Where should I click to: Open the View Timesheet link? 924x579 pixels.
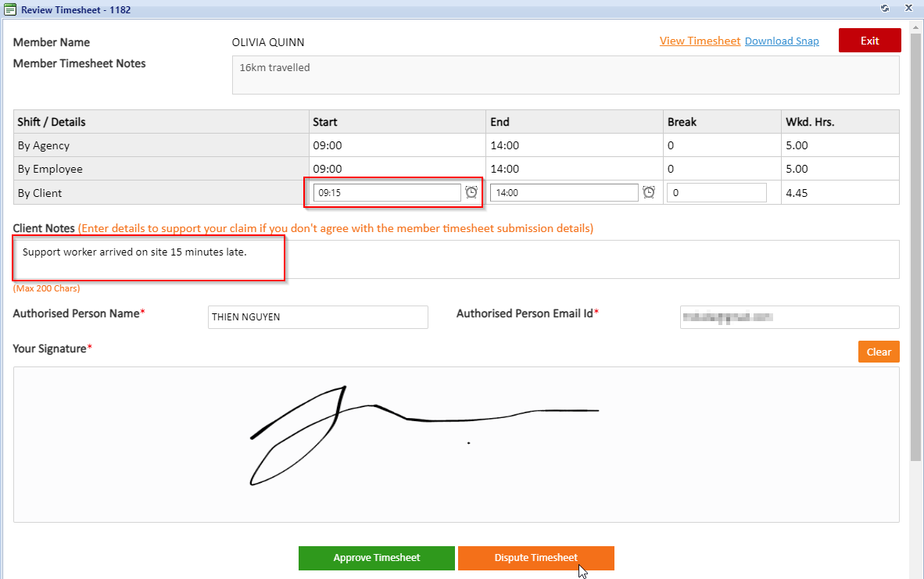pos(700,41)
